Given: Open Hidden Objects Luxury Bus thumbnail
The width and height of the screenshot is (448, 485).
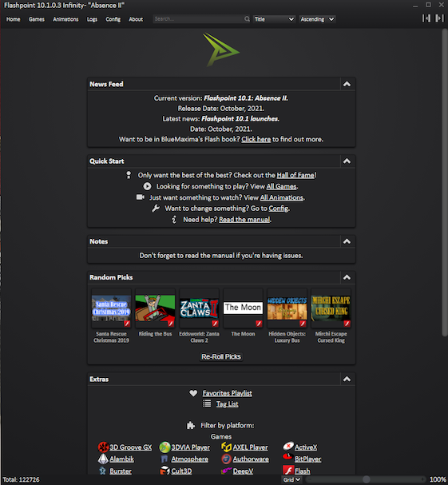Looking at the screenshot, I should [x=287, y=308].
